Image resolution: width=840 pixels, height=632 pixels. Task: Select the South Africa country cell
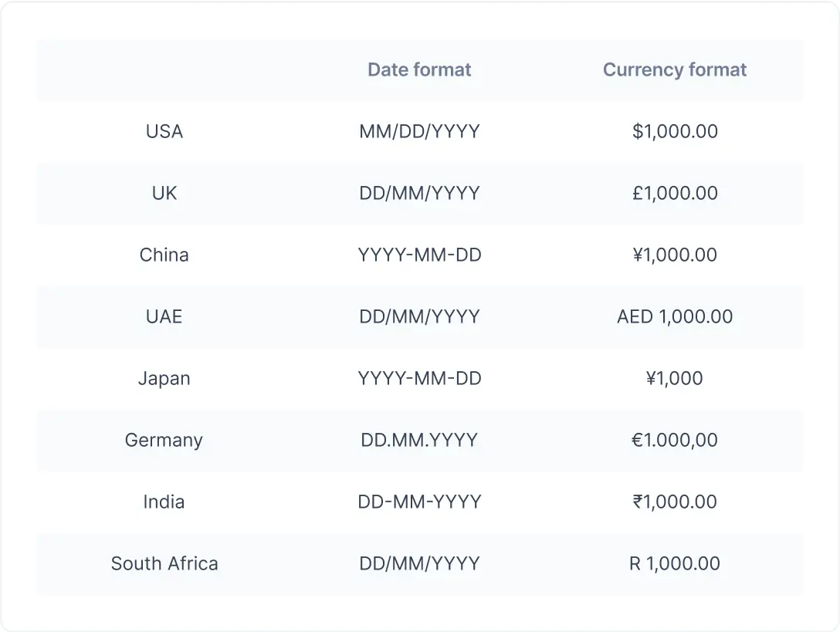164,564
